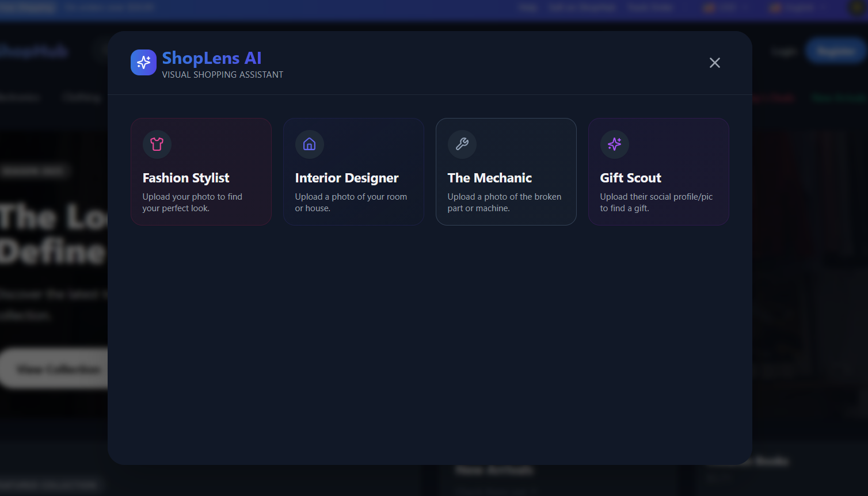Viewport: 868px width, 496px height.
Task: Click "Upload your photo to find your perfect look."
Action: coord(192,203)
